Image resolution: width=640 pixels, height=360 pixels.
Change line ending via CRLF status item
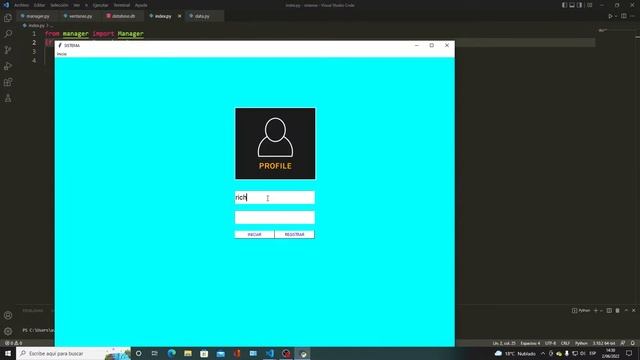click(565, 343)
